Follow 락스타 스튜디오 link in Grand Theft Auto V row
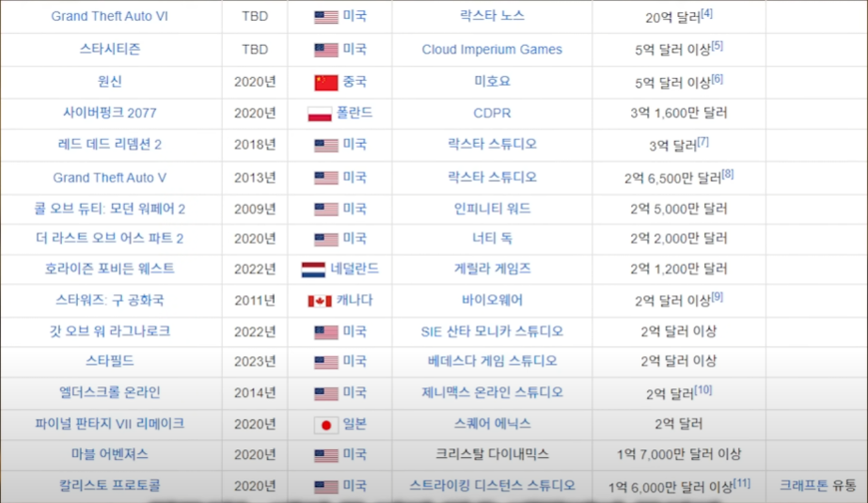 click(x=492, y=178)
